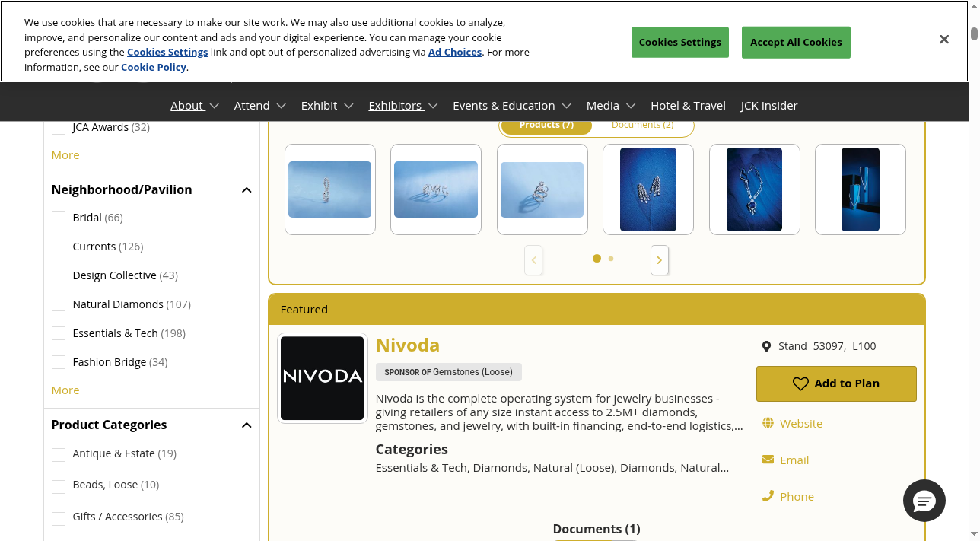Select the second carousel page dot

pyautogui.click(x=611, y=259)
